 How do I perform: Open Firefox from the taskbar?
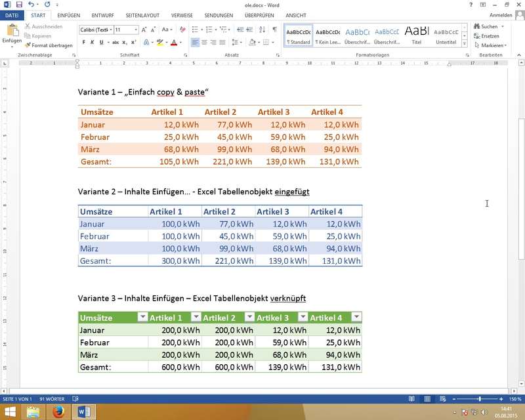[58, 411]
